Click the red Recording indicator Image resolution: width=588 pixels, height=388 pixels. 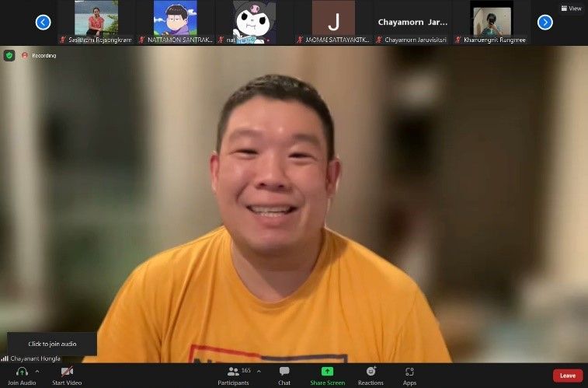(39, 55)
